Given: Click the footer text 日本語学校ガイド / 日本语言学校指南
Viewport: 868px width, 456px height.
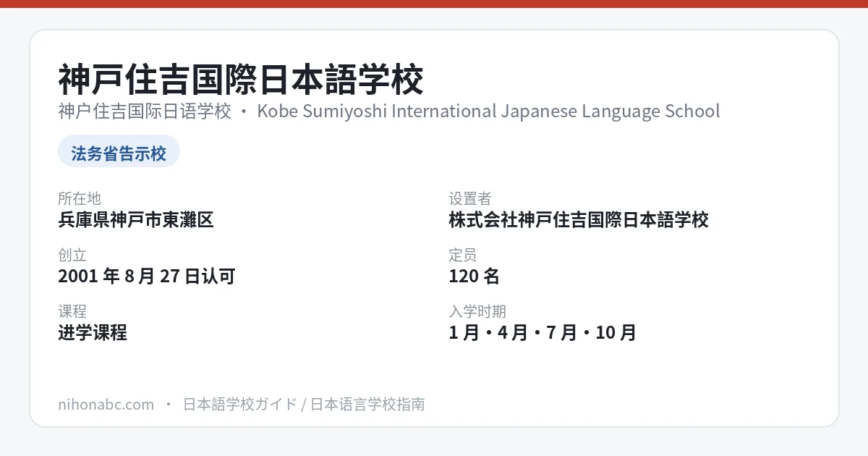Looking at the screenshot, I should pyautogui.click(x=304, y=404).
